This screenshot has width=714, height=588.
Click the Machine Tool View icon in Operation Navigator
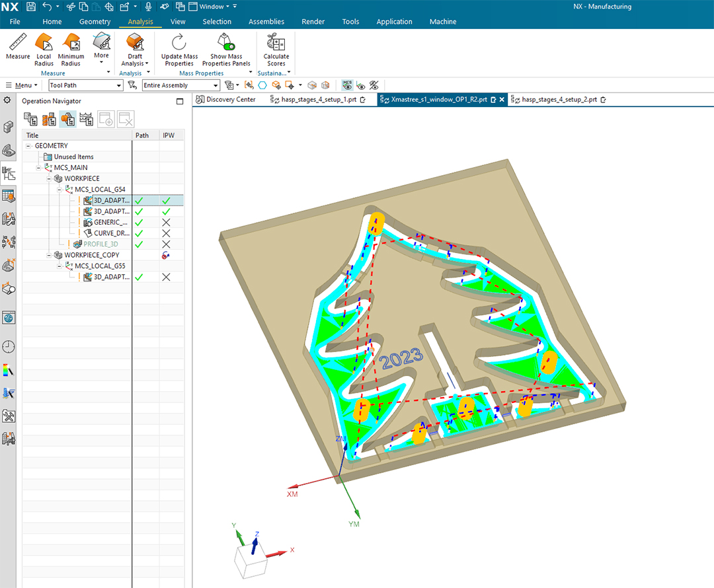[49, 119]
